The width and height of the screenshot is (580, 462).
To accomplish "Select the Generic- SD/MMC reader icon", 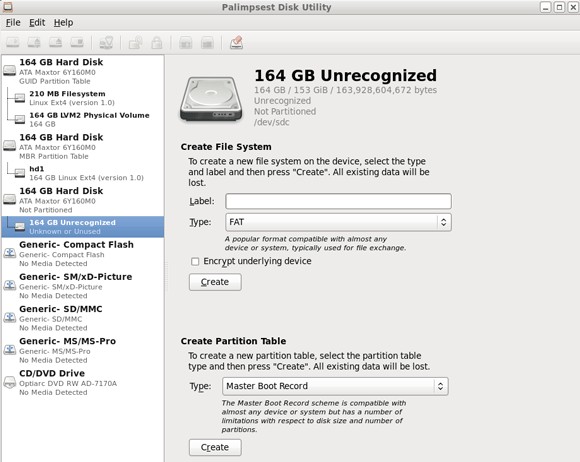I will pyautogui.click(x=10, y=318).
